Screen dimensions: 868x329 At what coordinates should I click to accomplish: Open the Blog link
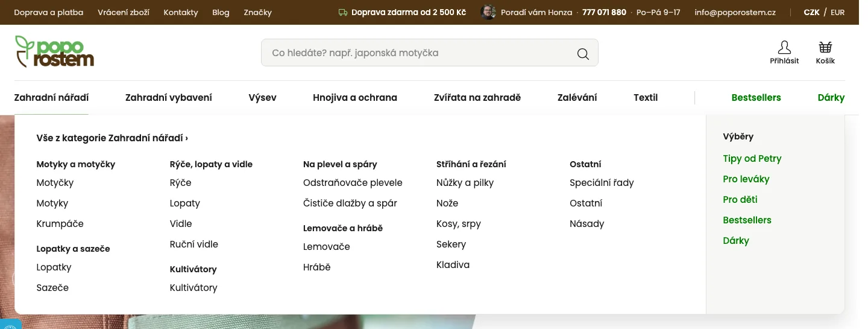(x=221, y=12)
